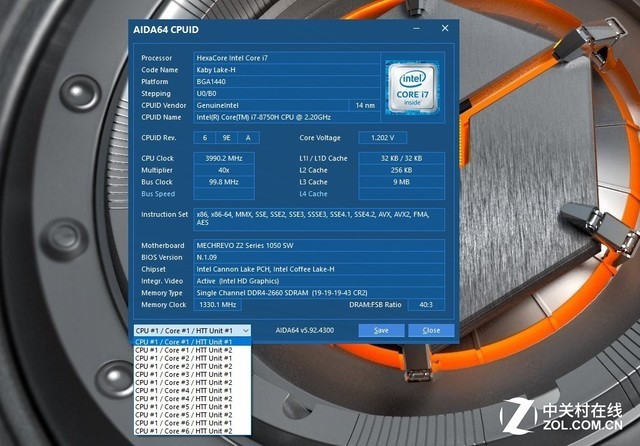
Task: Click the BIOS Version value N.1.09
Action: pyautogui.click(x=319, y=257)
